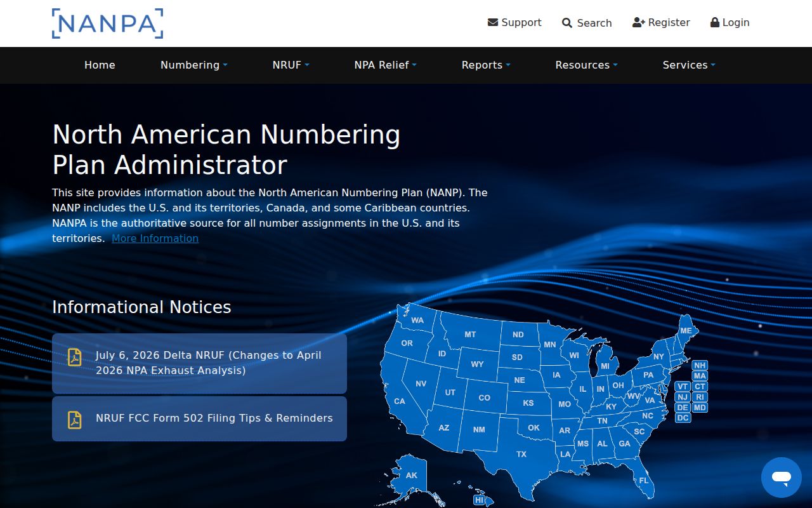Select Idaho (ID) on the map

442,353
